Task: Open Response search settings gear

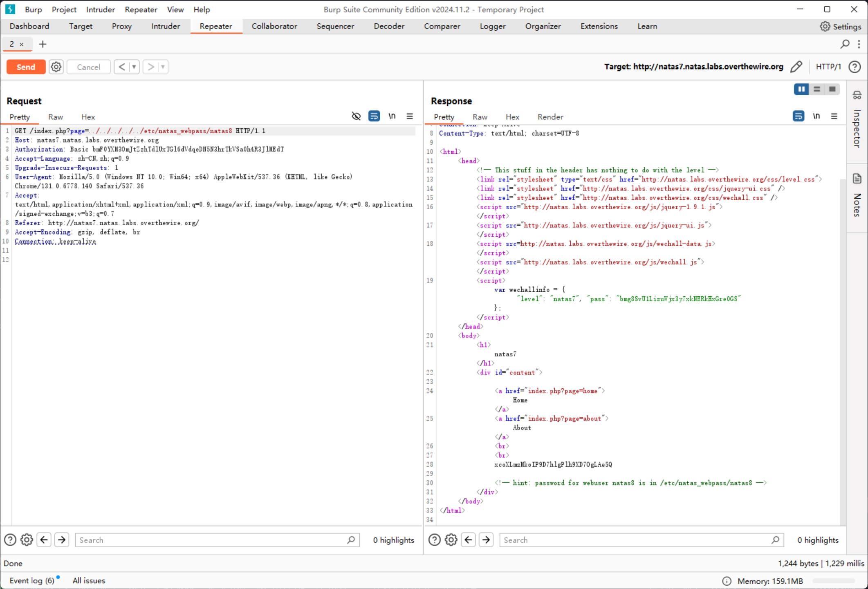Action: (x=451, y=540)
